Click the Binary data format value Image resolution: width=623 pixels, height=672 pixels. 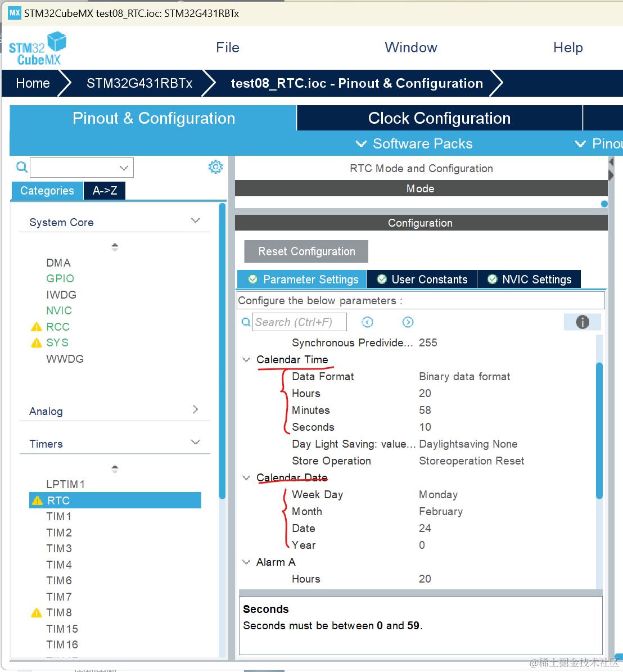pos(464,377)
